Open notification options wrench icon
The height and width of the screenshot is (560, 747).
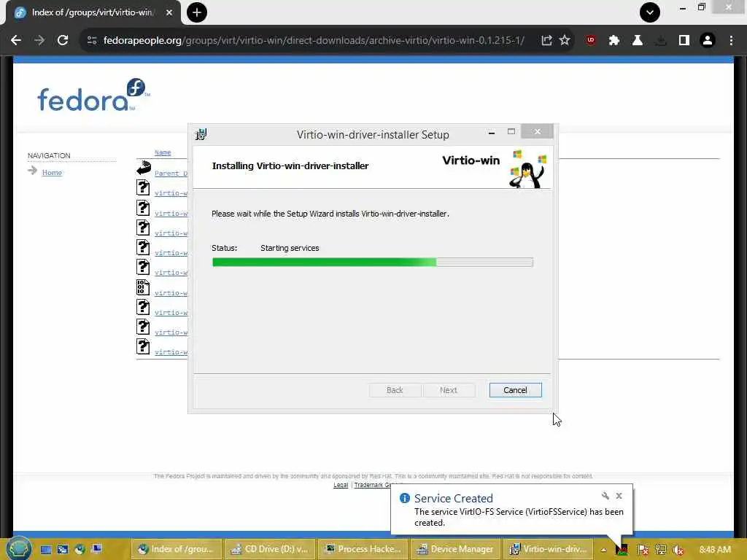(x=605, y=496)
